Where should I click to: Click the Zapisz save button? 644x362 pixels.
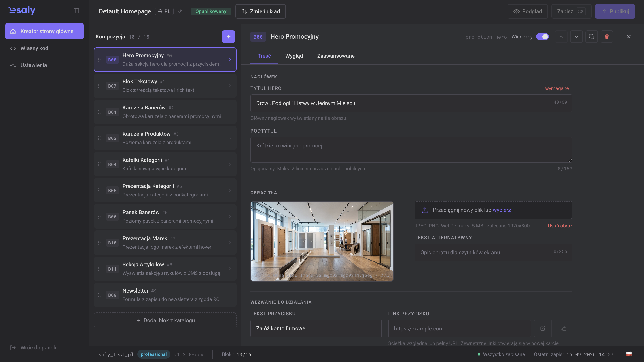click(571, 11)
